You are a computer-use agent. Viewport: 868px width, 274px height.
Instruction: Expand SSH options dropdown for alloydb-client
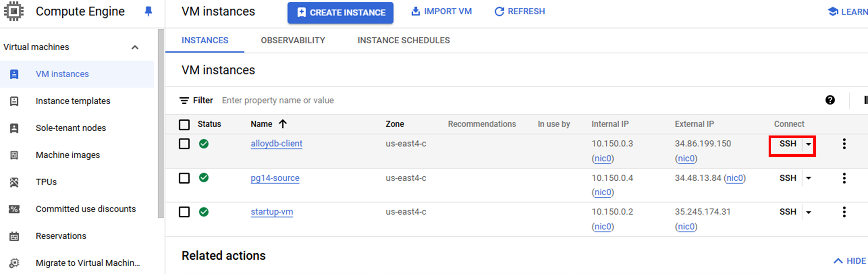[x=809, y=144]
